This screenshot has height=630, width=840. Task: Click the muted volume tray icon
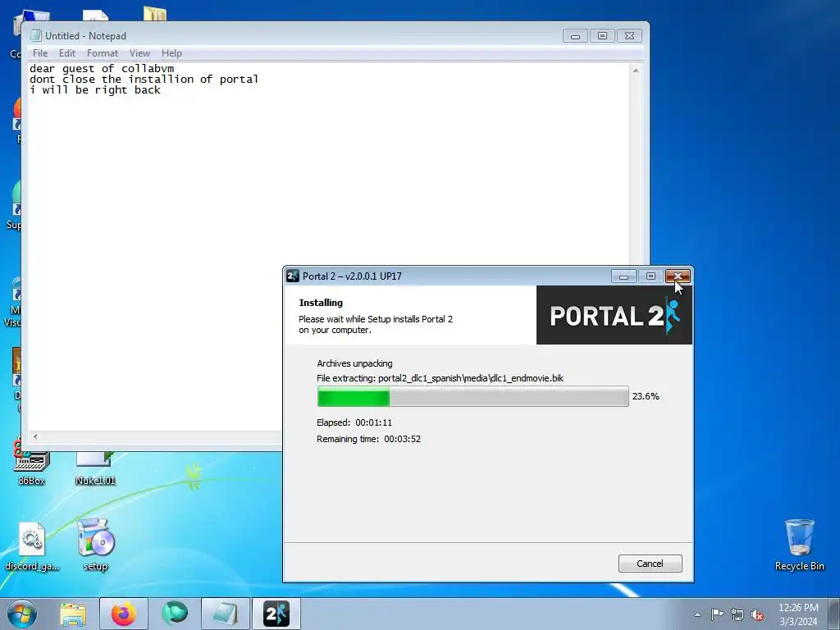point(757,614)
